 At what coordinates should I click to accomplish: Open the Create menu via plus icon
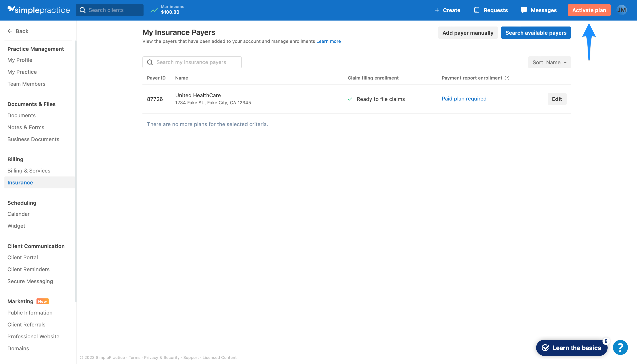coord(437,10)
